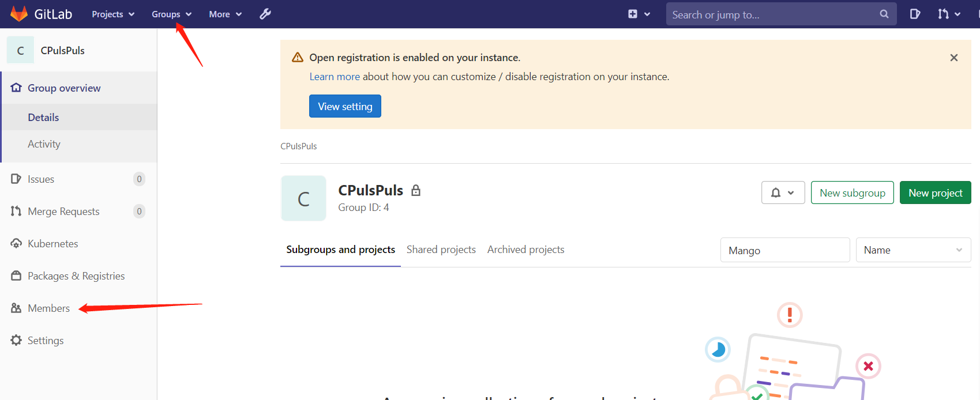The height and width of the screenshot is (400, 980).
Task: Open Packages & Registries in sidebar
Action: coord(76,276)
